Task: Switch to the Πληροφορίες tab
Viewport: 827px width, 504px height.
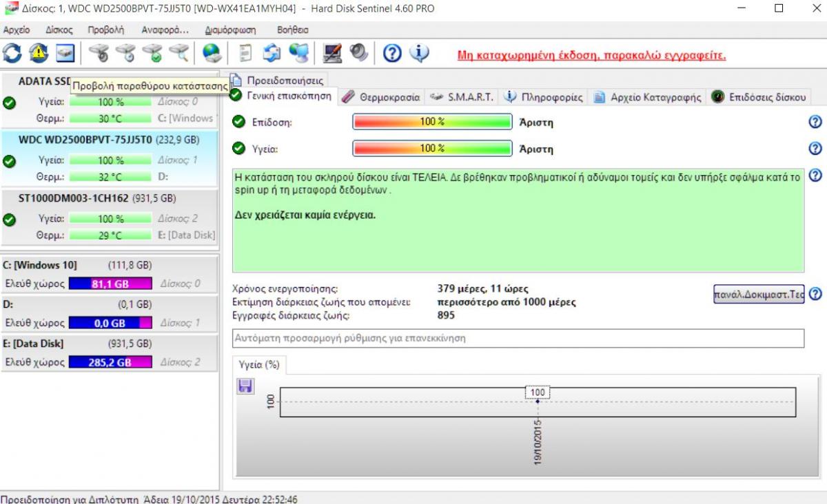Action: (x=543, y=97)
